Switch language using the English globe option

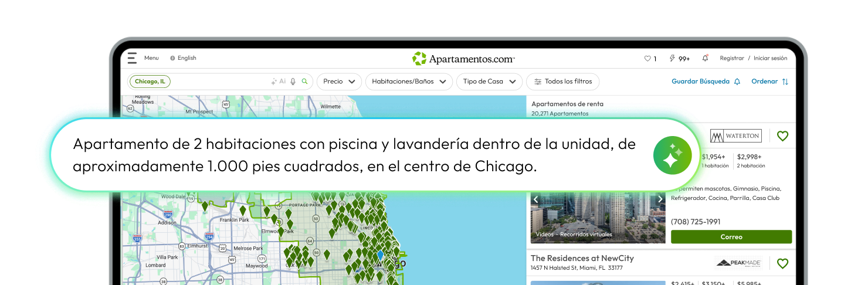point(183,58)
